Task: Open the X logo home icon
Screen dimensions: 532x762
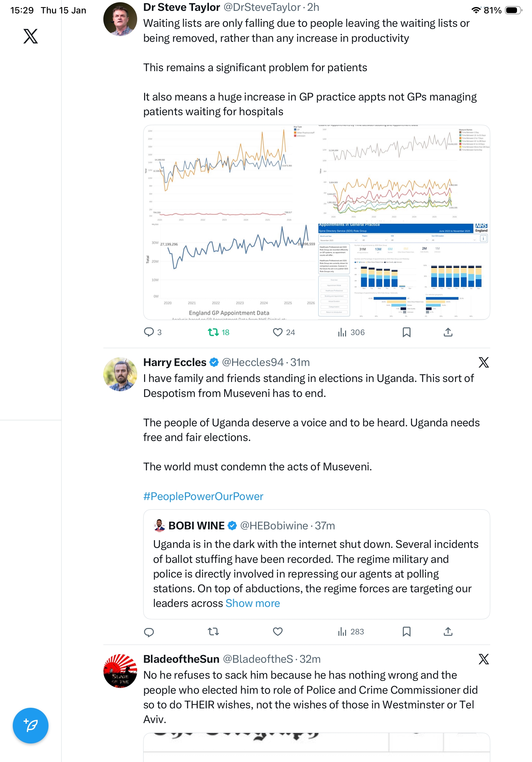Action: coord(30,36)
